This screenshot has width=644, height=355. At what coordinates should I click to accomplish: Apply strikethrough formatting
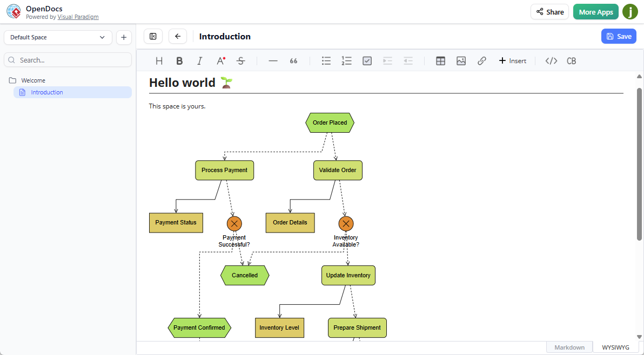[x=240, y=60]
